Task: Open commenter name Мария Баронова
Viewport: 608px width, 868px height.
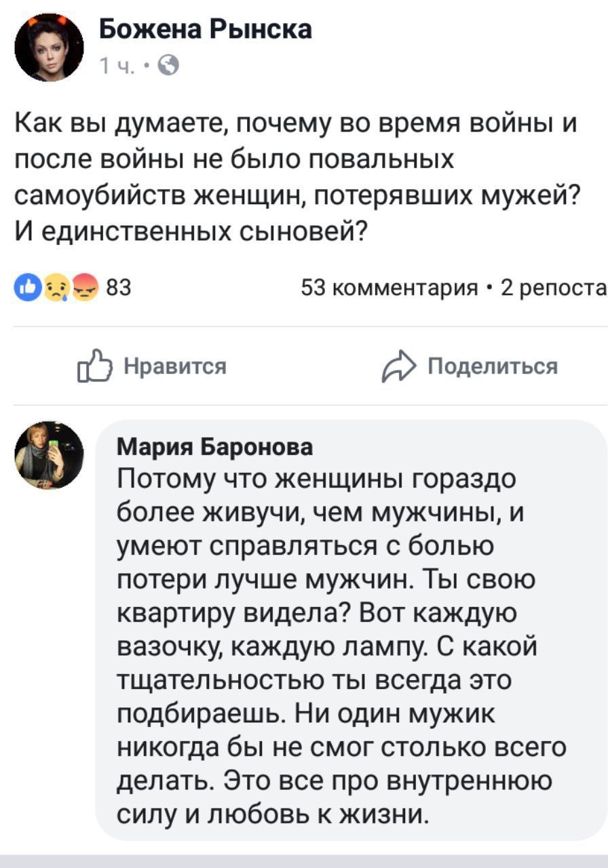Action: pos(215,448)
